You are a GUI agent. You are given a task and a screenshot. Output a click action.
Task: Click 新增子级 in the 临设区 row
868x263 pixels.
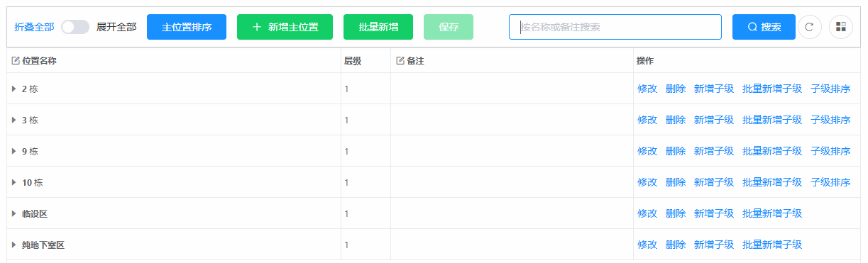tap(714, 213)
